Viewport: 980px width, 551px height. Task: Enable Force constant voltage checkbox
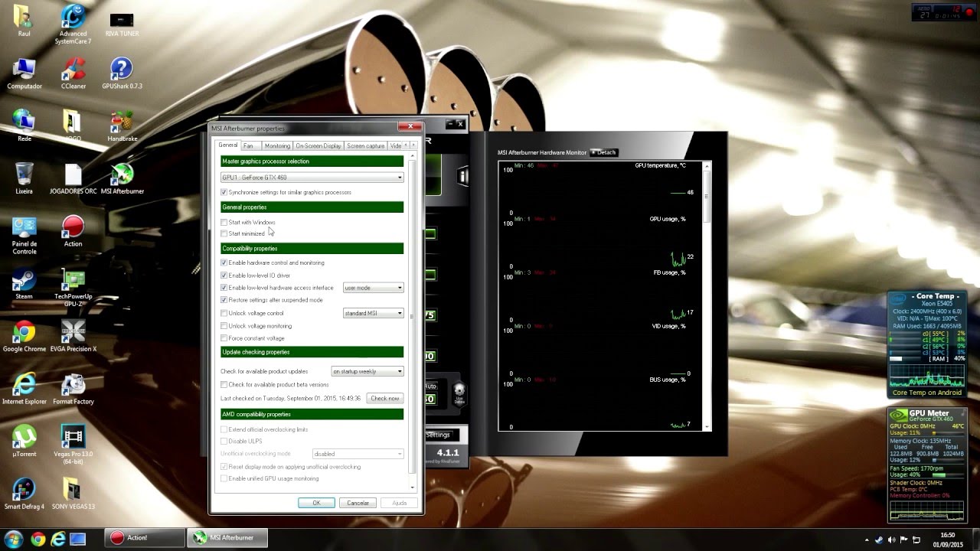[224, 337]
